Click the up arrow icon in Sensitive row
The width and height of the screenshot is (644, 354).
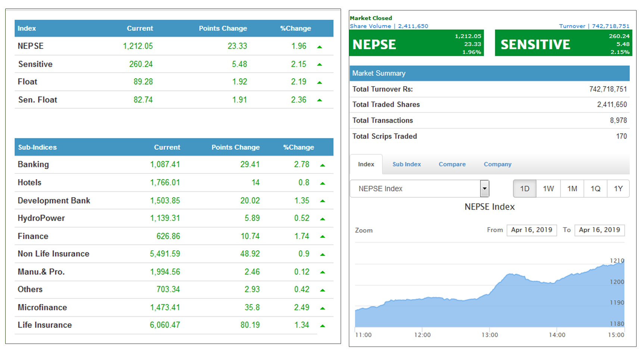point(319,65)
